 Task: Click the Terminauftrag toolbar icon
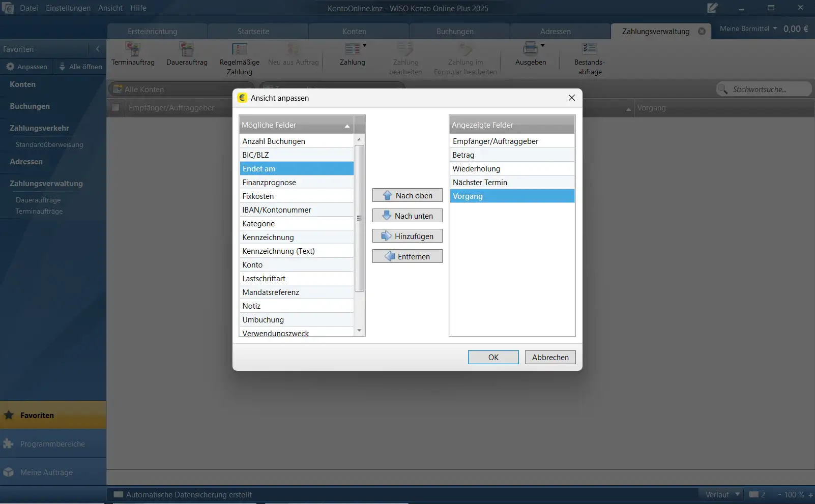[133, 50]
